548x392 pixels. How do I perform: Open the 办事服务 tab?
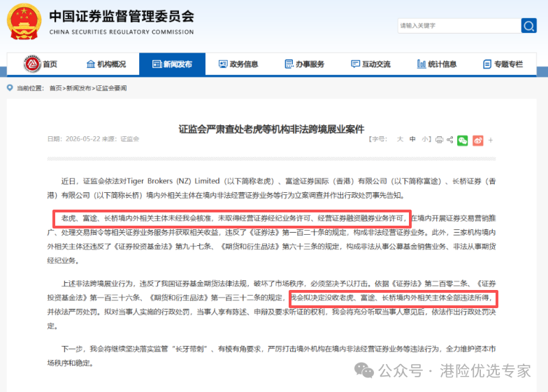click(x=305, y=64)
